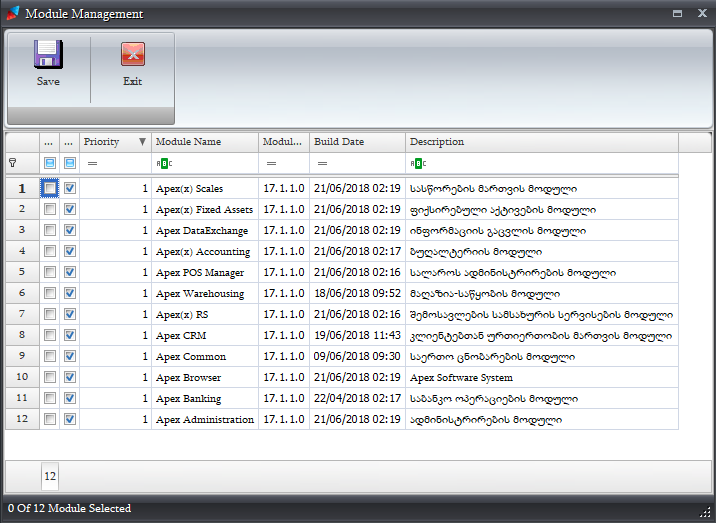Uncheck the checked box for Apex(x) Accounting
716x523 pixels.
pos(70,251)
